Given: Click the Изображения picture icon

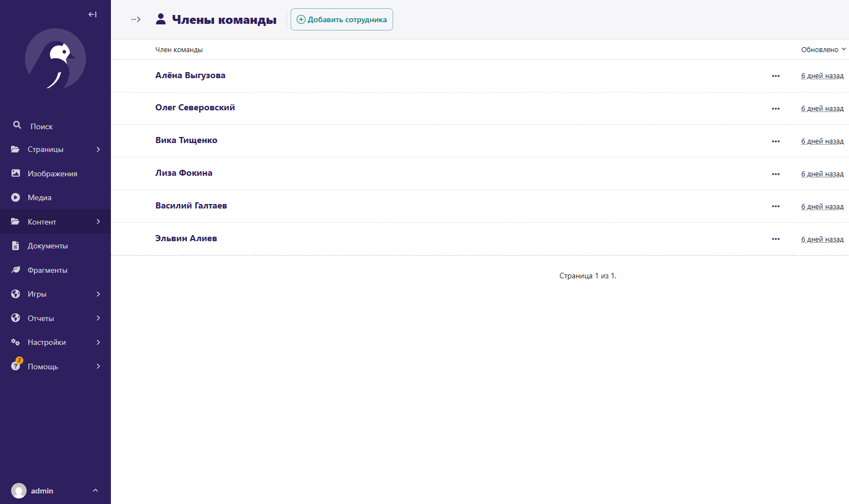Looking at the screenshot, I should coord(16,173).
